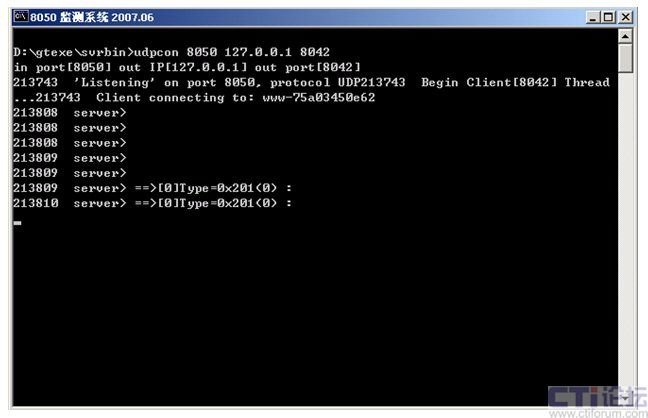Select the 213809 server Type=0x201 line
Viewport: 648px width, 418px height.
click(x=153, y=188)
